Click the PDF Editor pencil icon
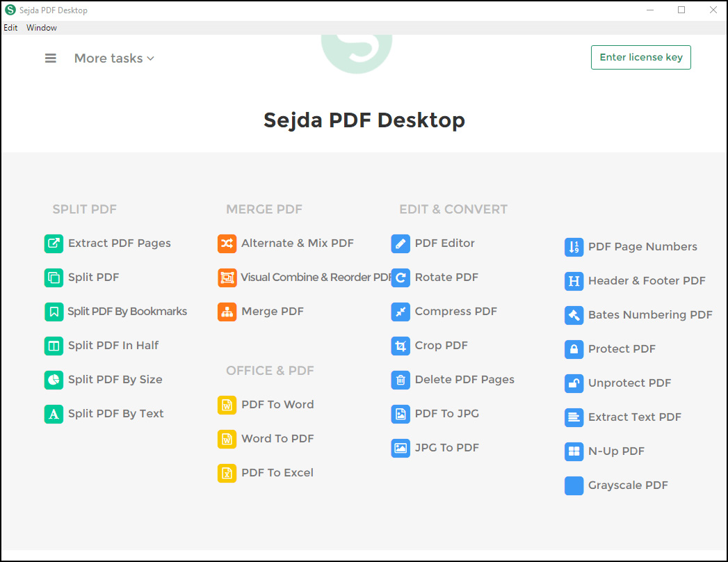Viewport: 728px width, 562px height. coord(401,243)
